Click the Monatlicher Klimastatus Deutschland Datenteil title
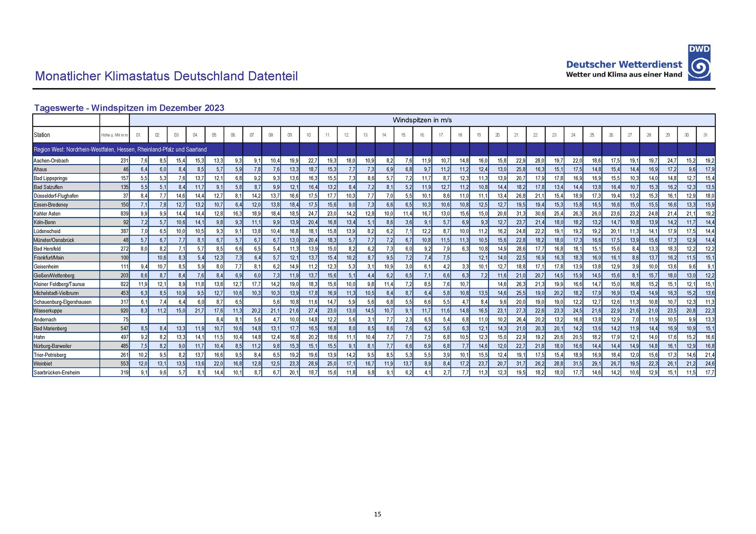Screen dimensions: 756x534 coord(166,76)
